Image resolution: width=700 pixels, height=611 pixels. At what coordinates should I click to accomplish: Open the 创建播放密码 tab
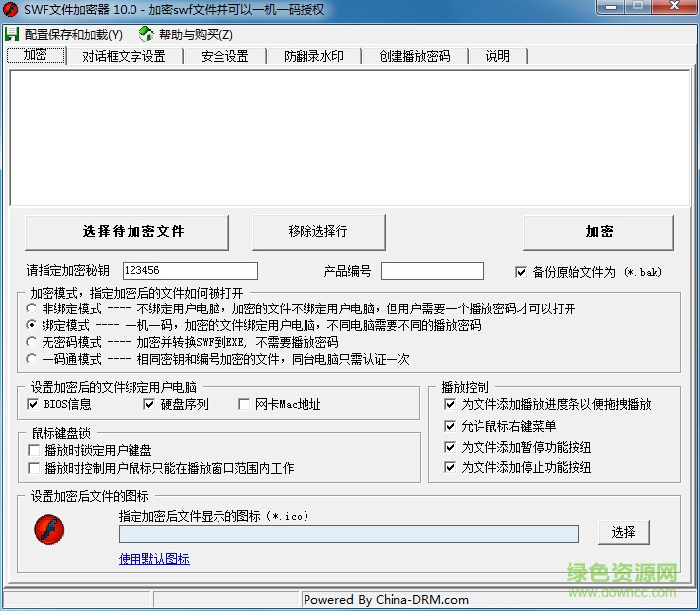(414, 56)
